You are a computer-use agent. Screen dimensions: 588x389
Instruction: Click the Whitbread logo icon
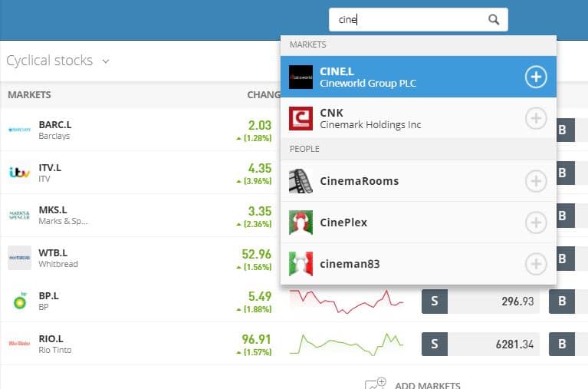(19, 258)
